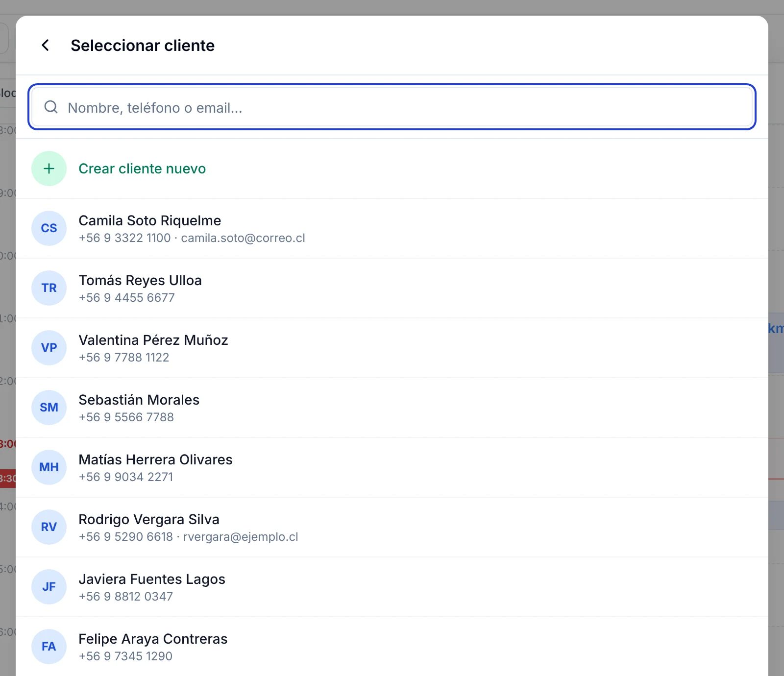
Task: Choose client Valentina Pérez Muñoz
Action: (x=392, y=348)
